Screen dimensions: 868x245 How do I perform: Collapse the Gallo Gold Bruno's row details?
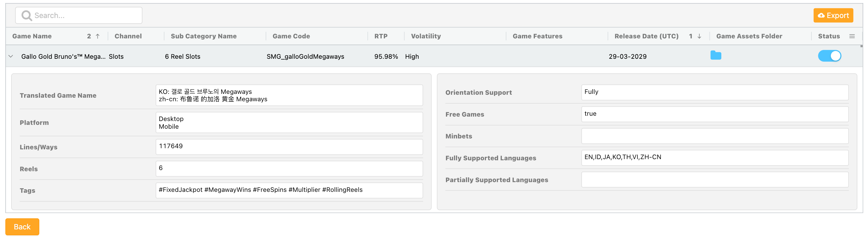[11, 56]
